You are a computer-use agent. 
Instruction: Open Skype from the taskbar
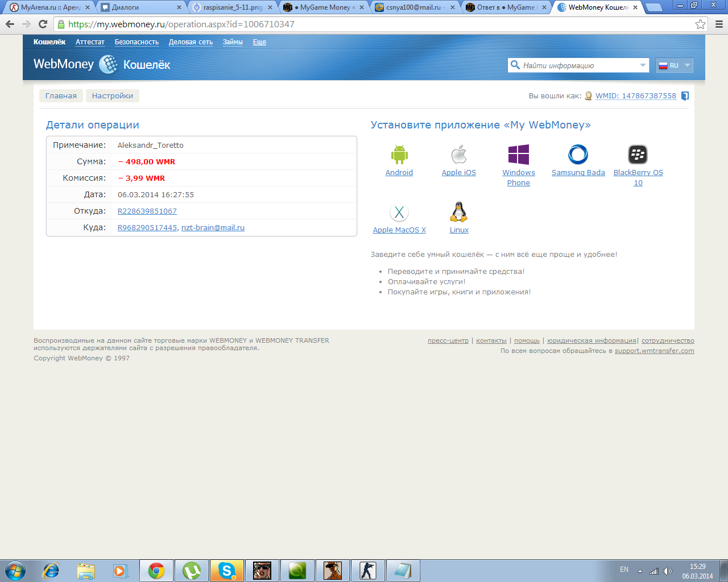coord(227,571)
